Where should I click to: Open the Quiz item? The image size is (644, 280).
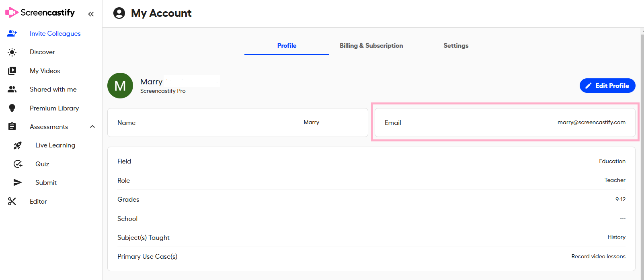pos(42,164)
